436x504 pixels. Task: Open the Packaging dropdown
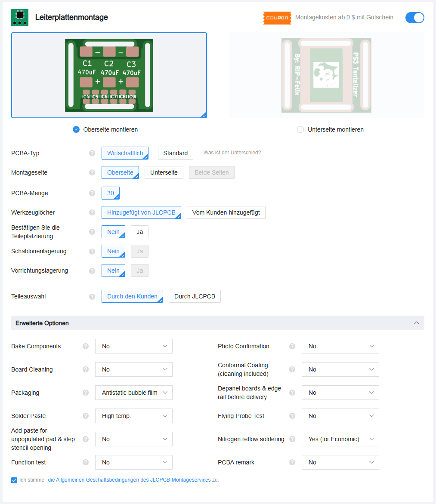click(133, 393)
